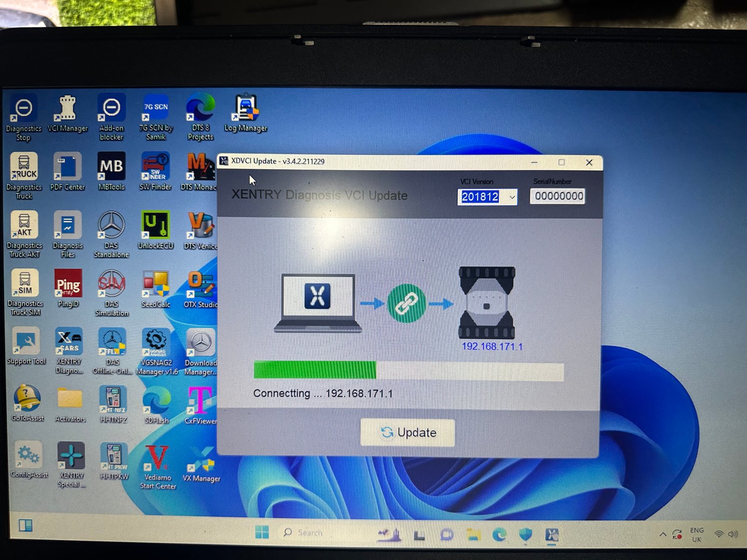Click the Update button in XDVCI Update
The width and height of the screenshot is (747, 560).
point(407,433)
